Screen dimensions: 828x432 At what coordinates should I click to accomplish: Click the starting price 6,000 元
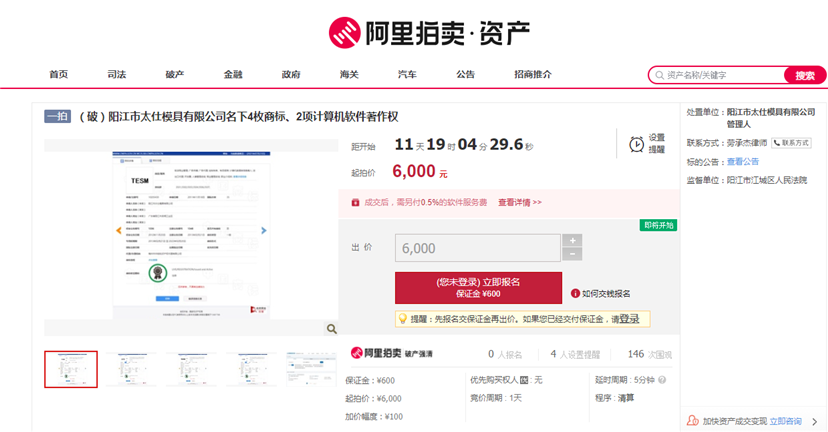tap(420, 172)
